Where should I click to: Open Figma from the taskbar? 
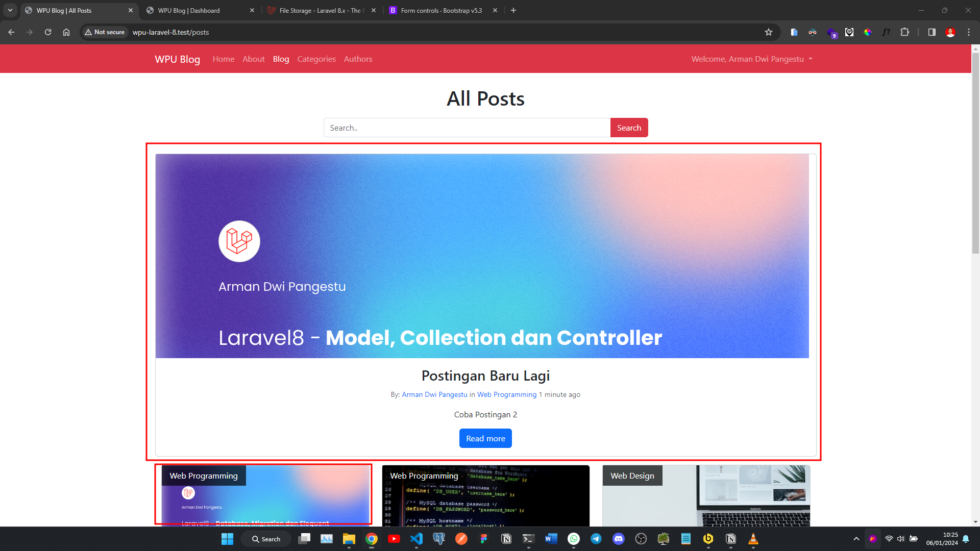[x=484, y=539]
